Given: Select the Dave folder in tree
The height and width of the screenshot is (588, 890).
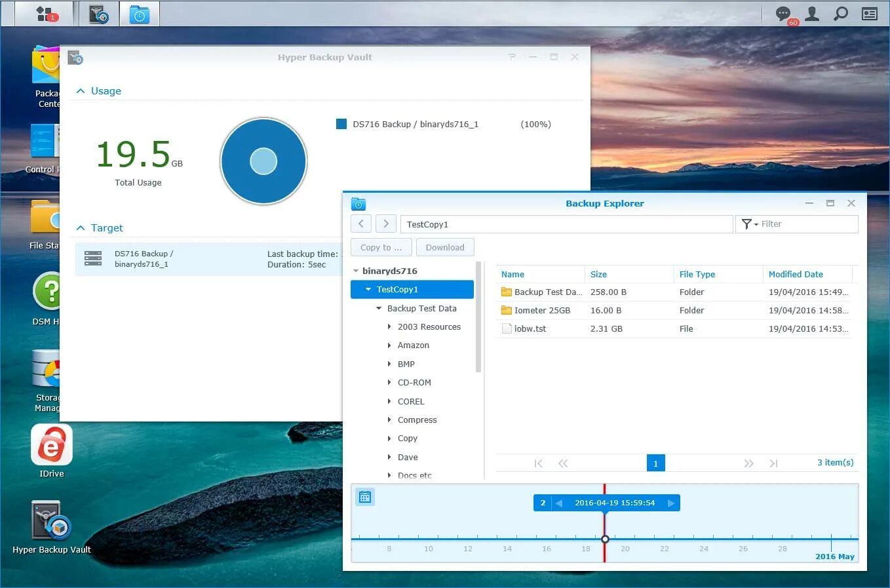Looking at the screenshot, I should pos(408,457).
